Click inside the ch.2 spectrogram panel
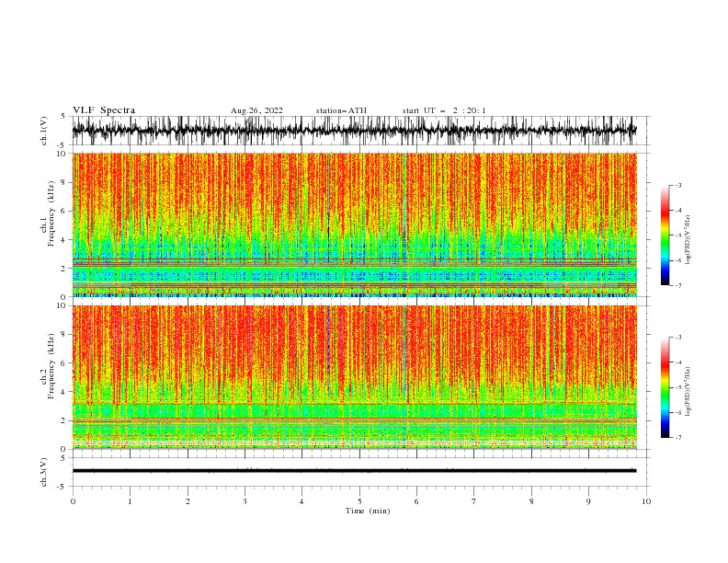 tap(354, 377)
